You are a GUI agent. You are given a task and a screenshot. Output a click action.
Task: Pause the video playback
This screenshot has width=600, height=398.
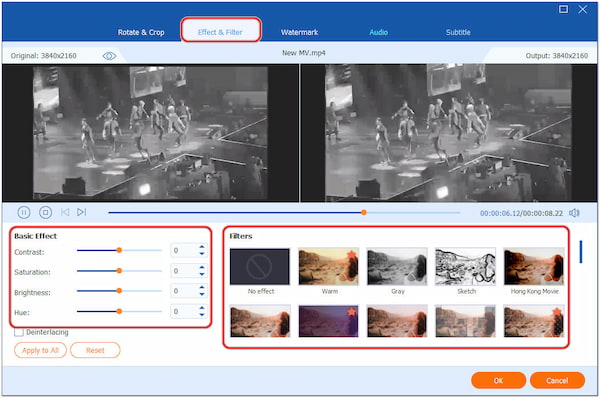tap(24, 212)
